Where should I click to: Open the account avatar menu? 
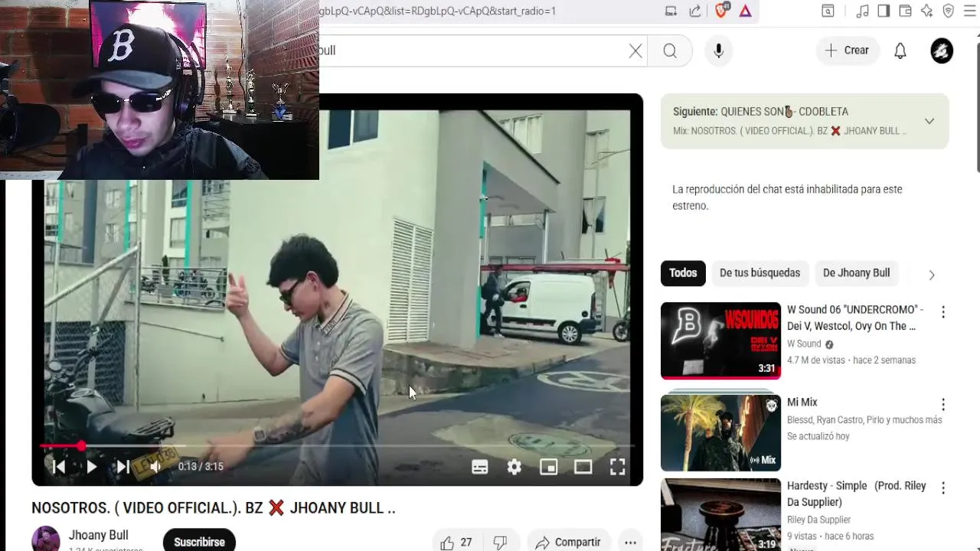(x=942, y=51)
